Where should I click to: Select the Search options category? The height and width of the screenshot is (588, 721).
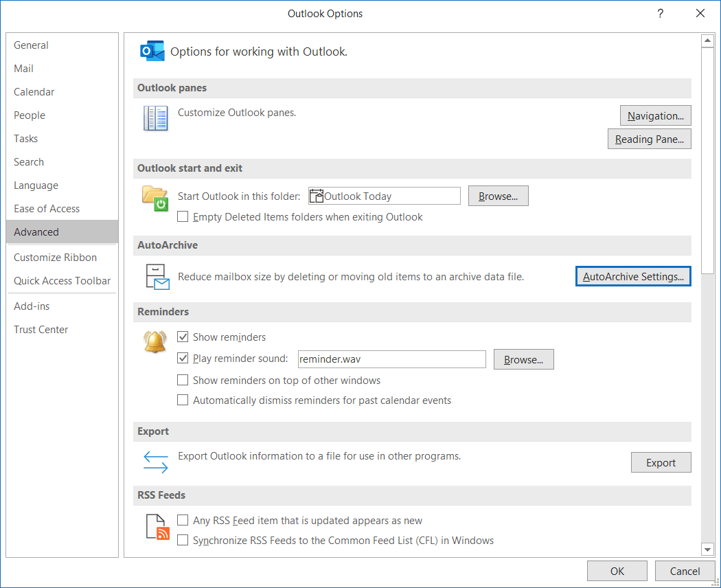point(62,162)
